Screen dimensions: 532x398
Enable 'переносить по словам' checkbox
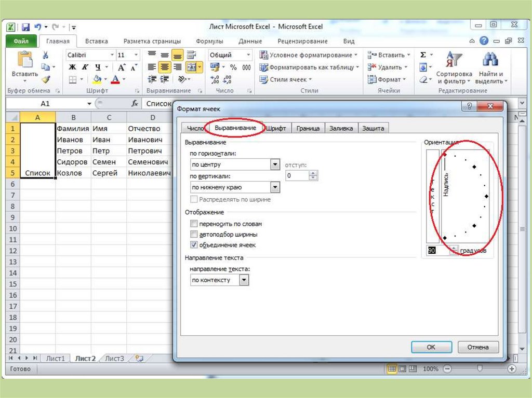pos(194,224)
